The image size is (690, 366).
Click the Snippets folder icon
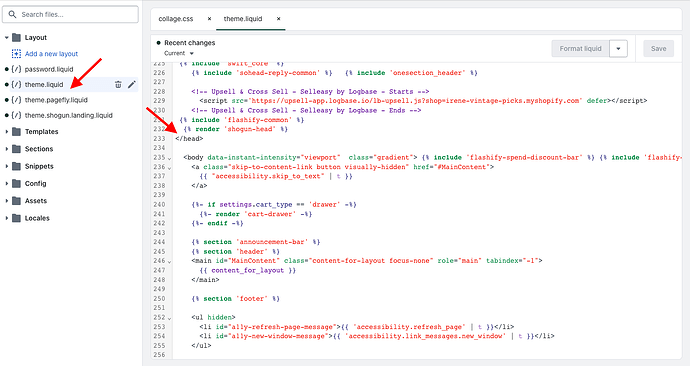(16, 166)
